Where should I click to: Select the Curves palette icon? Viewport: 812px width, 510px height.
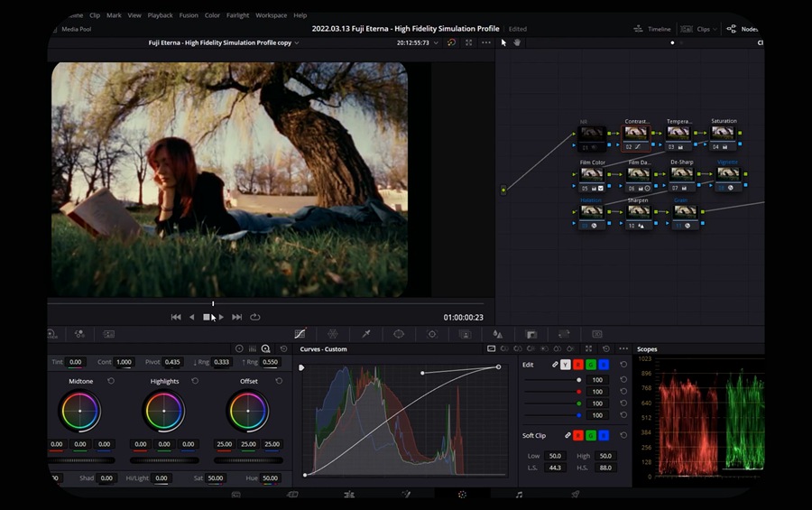(x=300, y=334)
